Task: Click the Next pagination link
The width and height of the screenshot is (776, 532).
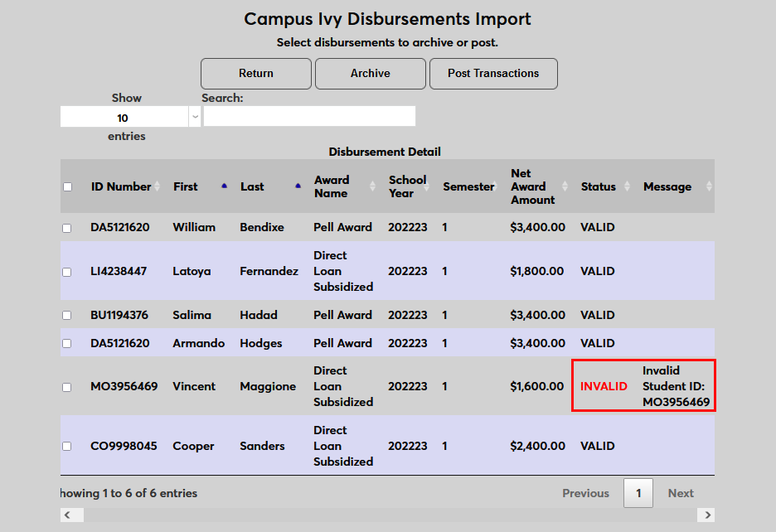Action: click(x=681, y=493)
